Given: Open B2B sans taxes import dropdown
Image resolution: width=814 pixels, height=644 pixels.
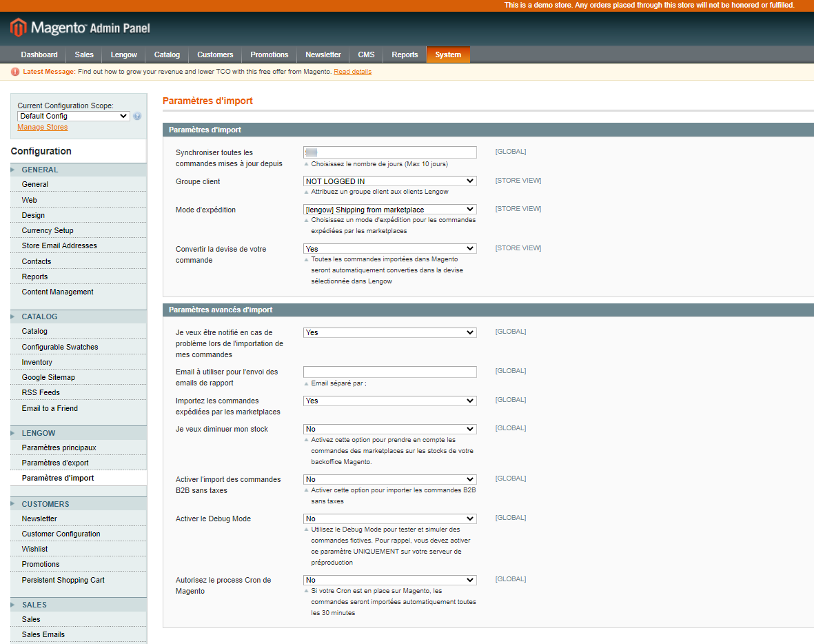Looking at the screenshot, I should click(390, 479).
